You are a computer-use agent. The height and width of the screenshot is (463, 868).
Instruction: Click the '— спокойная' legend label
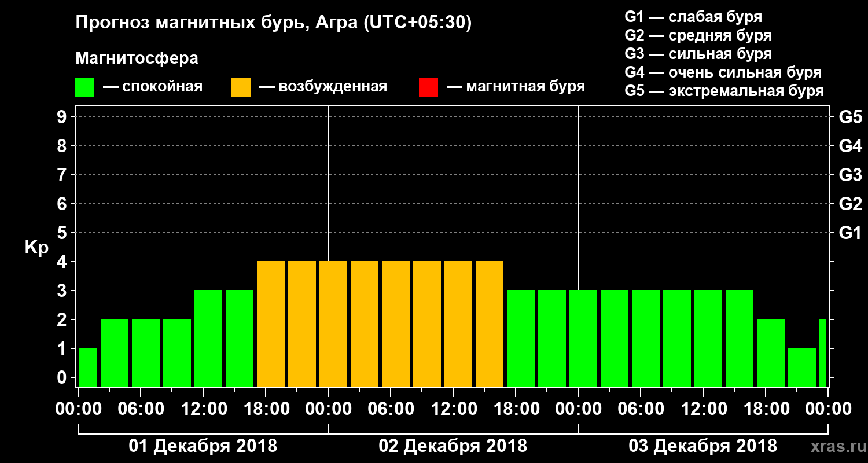[153, 87]
